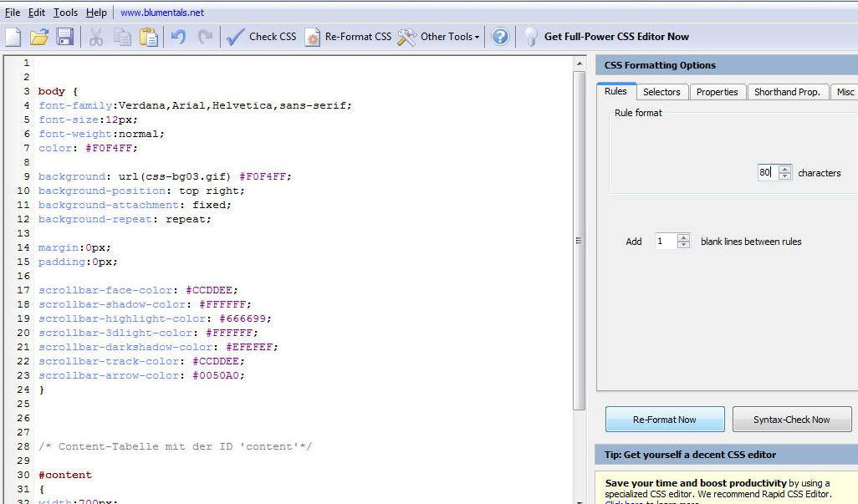Screen dimensions: 858x504
Task: Open the blue Help question mark icon
Action: pyautogui.click(x=500, y=37)
